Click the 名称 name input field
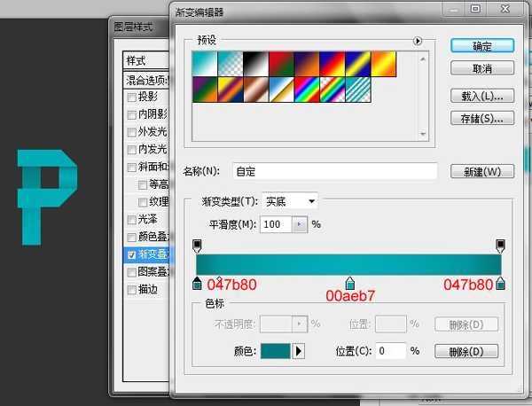The image size is (532, 406). tap(335, 171)
